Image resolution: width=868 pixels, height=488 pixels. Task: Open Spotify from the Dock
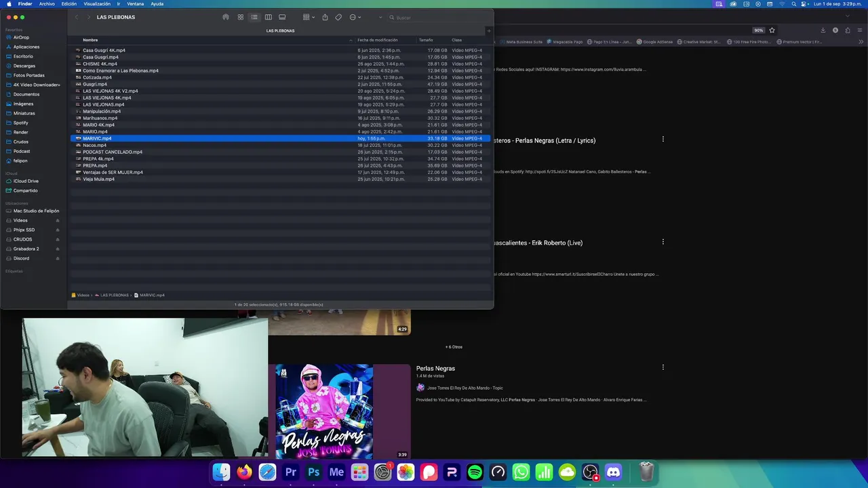475,472
